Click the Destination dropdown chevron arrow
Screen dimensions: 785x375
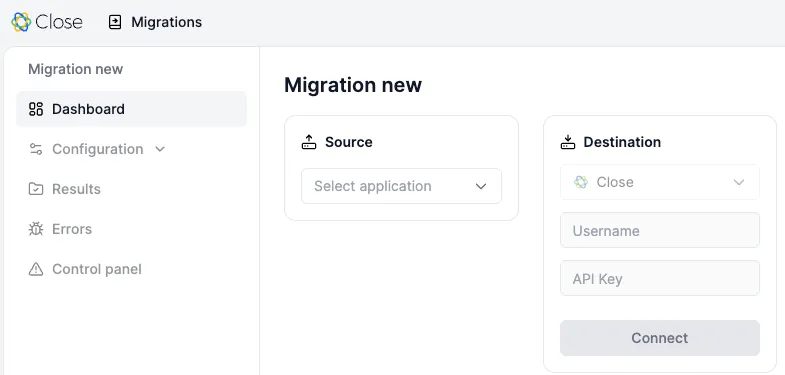pyautogui.click(x=739, y=182)
